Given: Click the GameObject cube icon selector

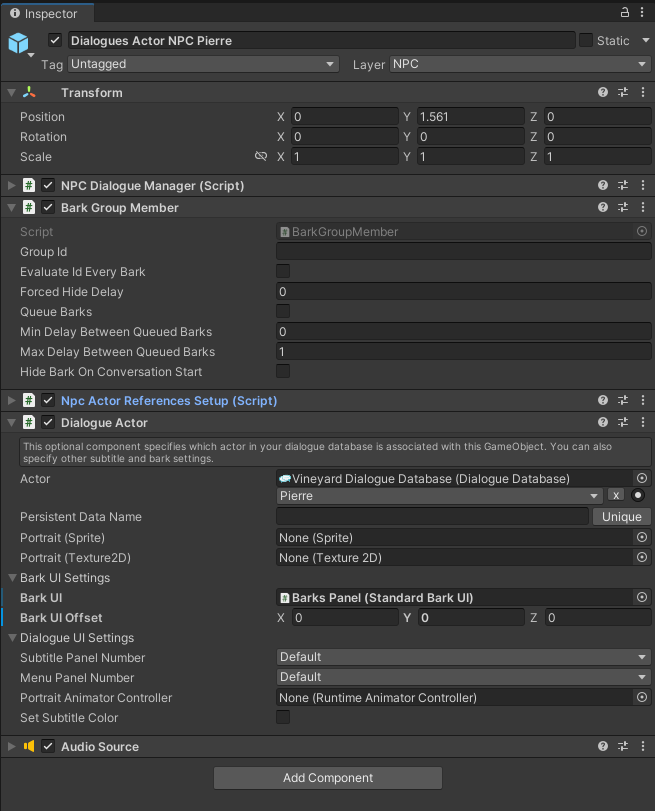Looking at the screenshot, I should [x=20, y=44].
